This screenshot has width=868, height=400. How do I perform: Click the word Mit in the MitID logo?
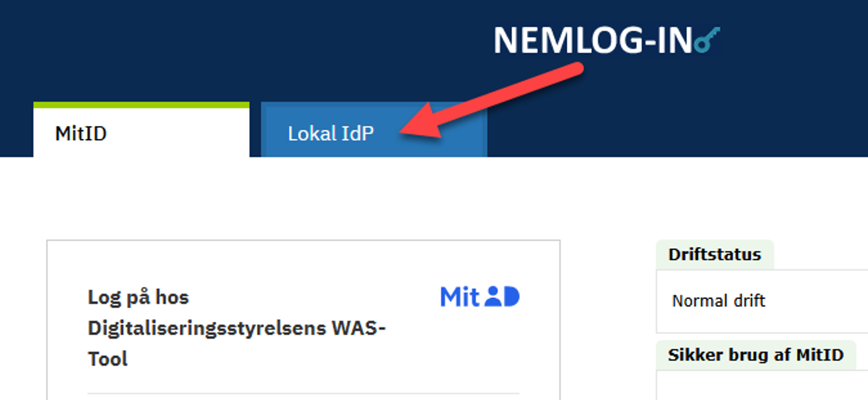[x=459, y=297]
